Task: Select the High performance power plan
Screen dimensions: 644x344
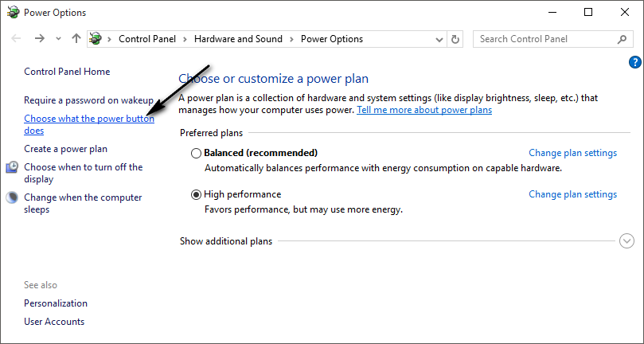Action: 197,194
